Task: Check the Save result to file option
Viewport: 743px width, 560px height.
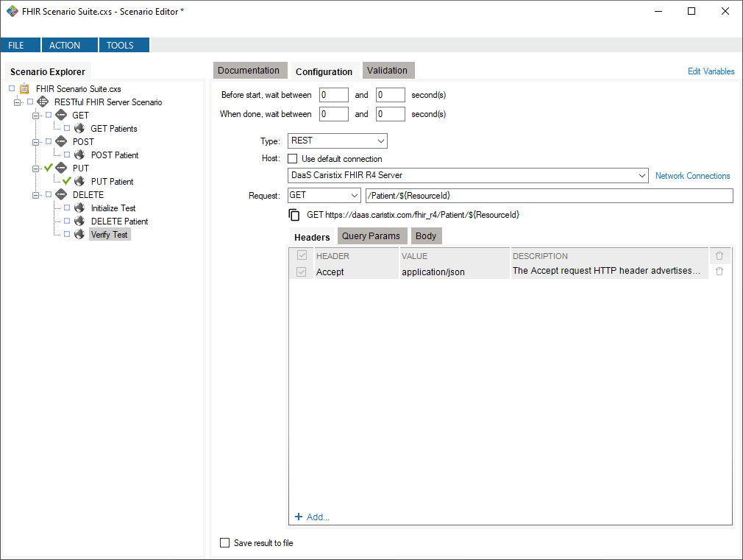Action: [224, 542]
